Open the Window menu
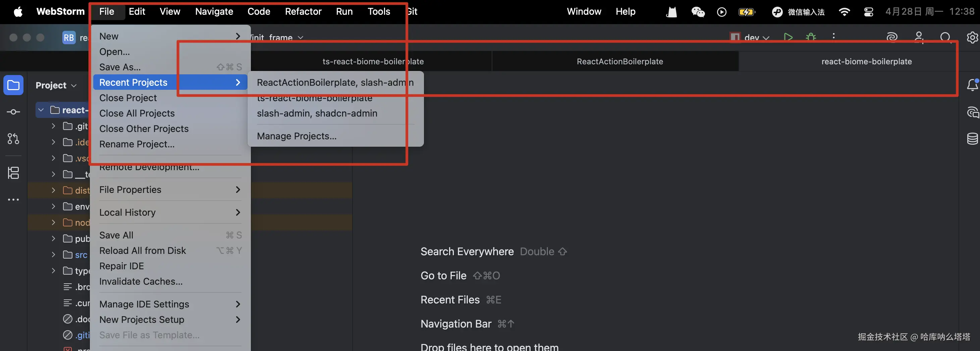 [584, 11]
